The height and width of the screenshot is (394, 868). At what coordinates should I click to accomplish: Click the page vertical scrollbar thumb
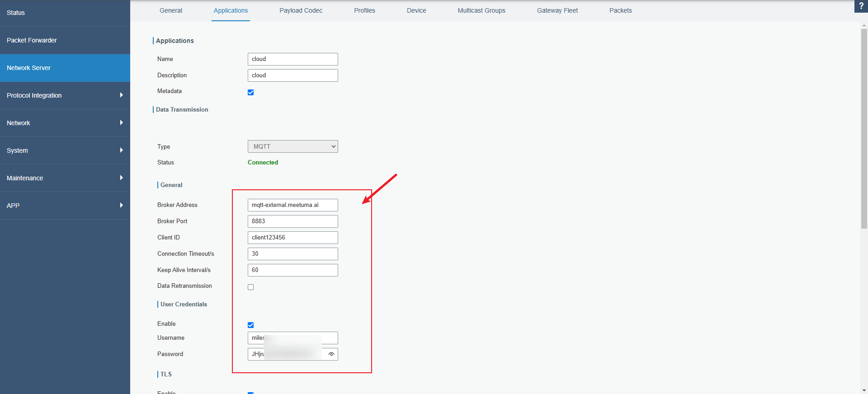click(x=864, y=129)
